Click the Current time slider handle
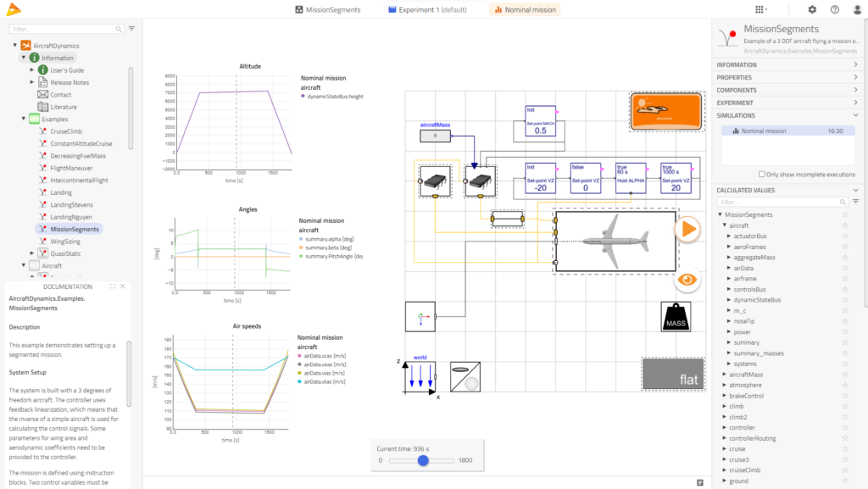The height and width of the screenshot is (489, 868). pyautogui.click(x=425, y=460)
